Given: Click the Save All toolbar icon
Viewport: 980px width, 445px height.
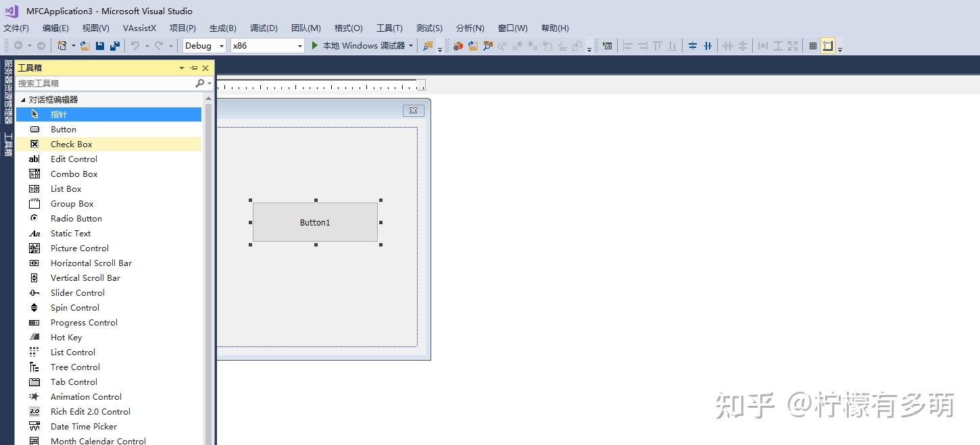Looking at the screenshot, I should click(114, 45).
